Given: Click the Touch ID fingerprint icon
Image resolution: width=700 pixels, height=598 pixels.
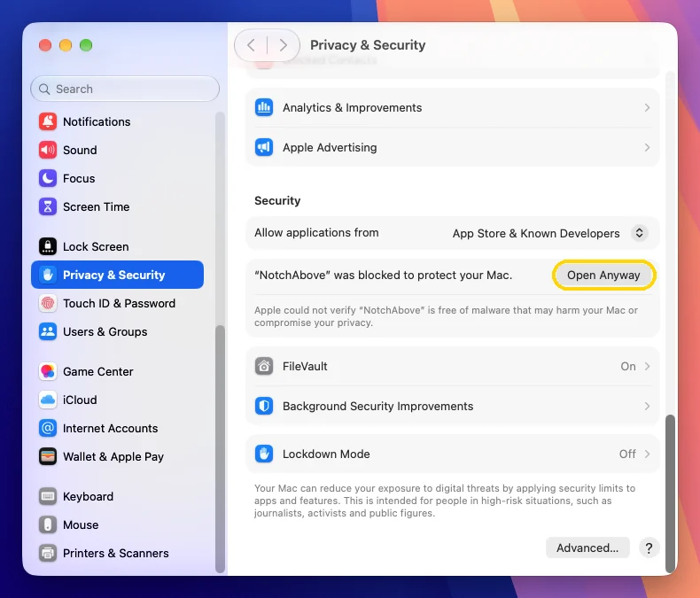Looking at the screenshot, I should click(x=48, y=304).
